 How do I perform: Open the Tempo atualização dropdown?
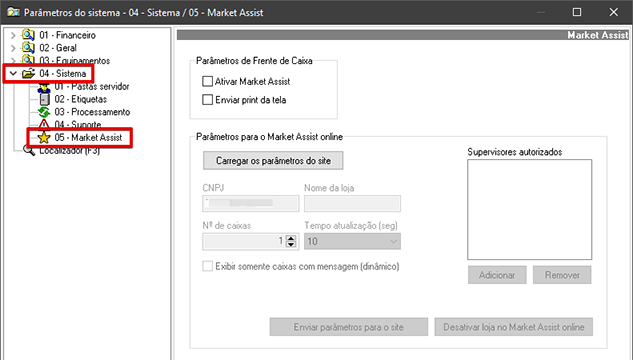(x=393, y=241)
